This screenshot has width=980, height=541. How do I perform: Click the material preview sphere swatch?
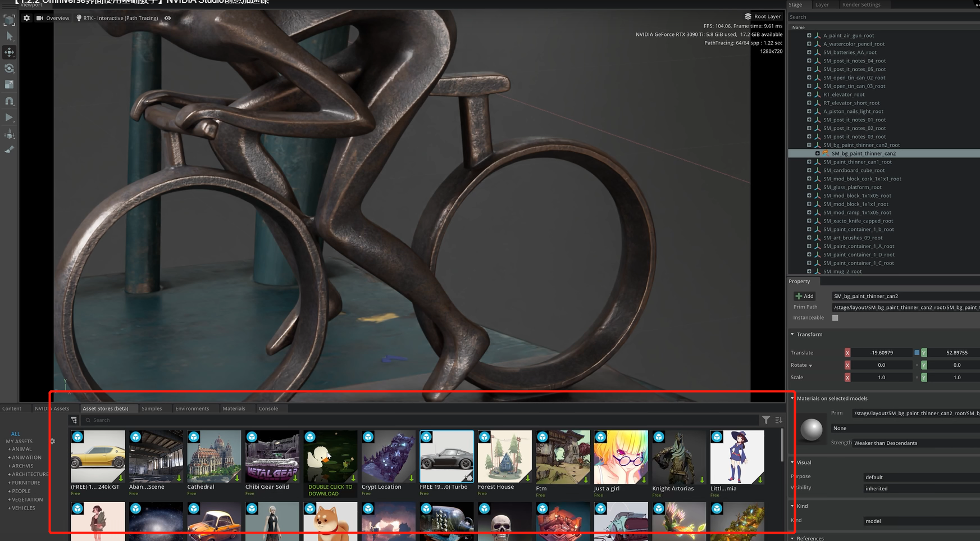point(811,429)
